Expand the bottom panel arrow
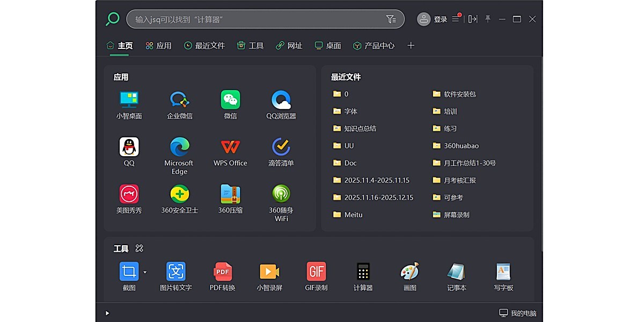Viewport: 644px width, 322px height. [106, 313]
